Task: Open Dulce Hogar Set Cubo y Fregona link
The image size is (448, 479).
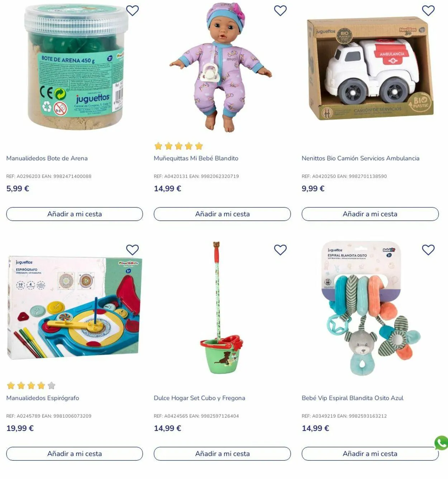Action: (x=199, y=398)
